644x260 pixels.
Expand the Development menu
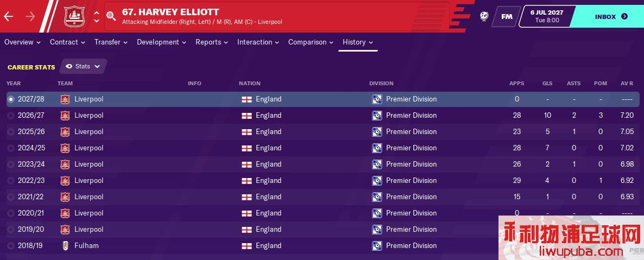tap(161, 42)
